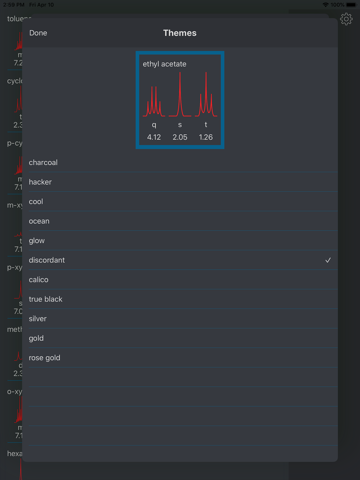
Task: Click the battery icon in status bar
Action: pos(351,5)
